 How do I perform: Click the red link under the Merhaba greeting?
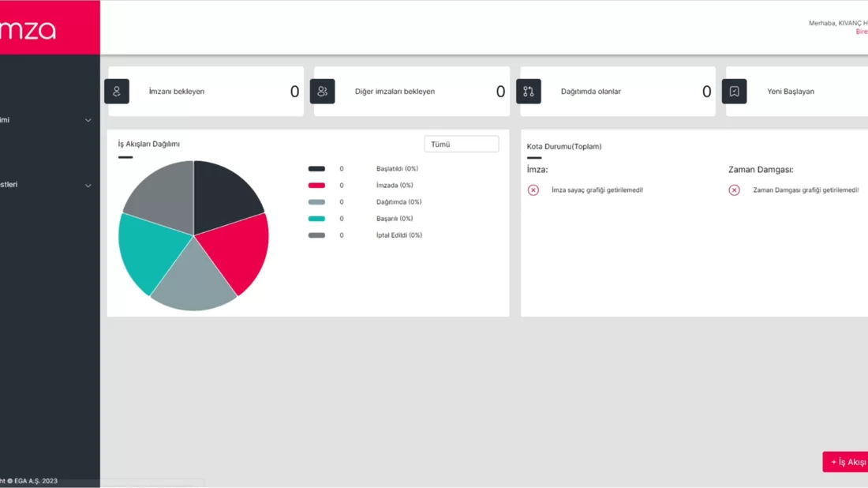[x=861, y=32]
